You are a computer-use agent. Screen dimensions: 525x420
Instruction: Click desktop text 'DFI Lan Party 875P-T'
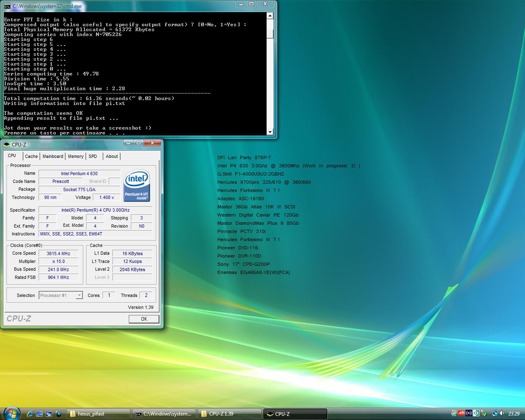[x=244, y=157]
